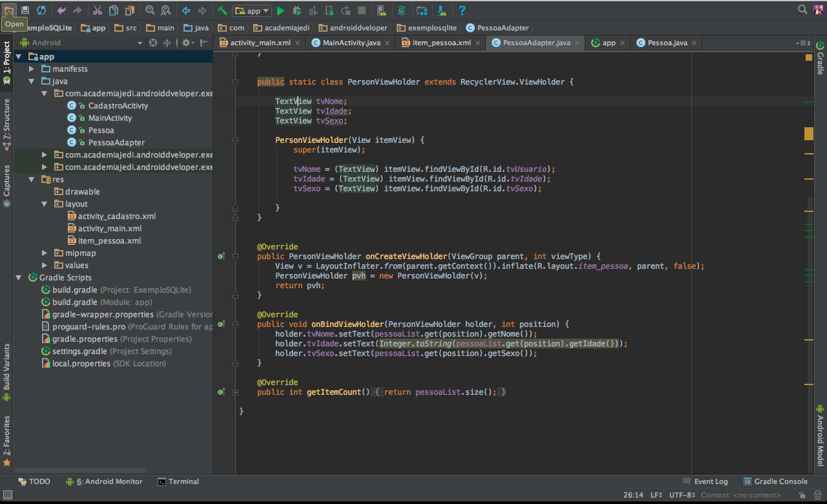Switch to the Pessoa.java editor tab

coord(667,43)
